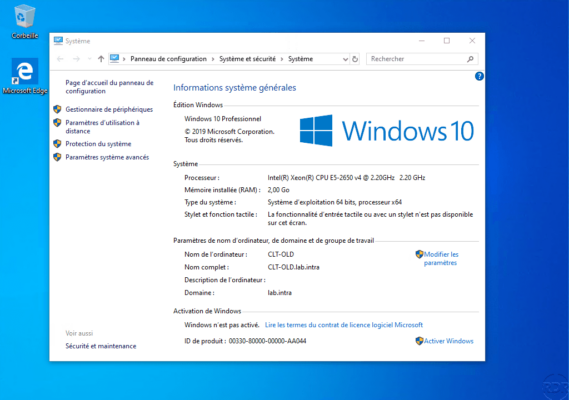The width and height of the screenshot is (569, 400).
Task: Open Sécurité et maintenance link
Action: click(101, 346)
